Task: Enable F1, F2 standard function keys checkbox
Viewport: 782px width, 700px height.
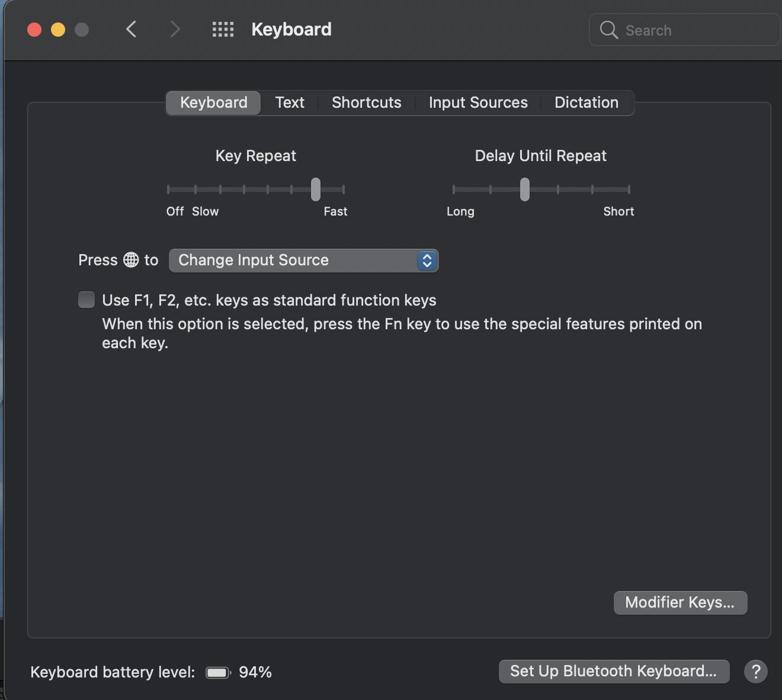Action: click(x=86, y=300)
